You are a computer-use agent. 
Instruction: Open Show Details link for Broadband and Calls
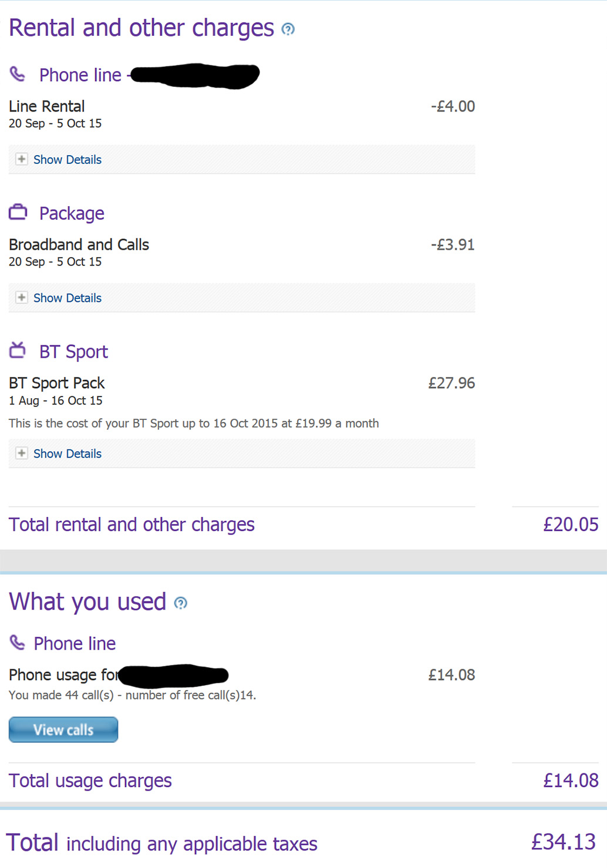pyautogui.click(x=67, y=298)
